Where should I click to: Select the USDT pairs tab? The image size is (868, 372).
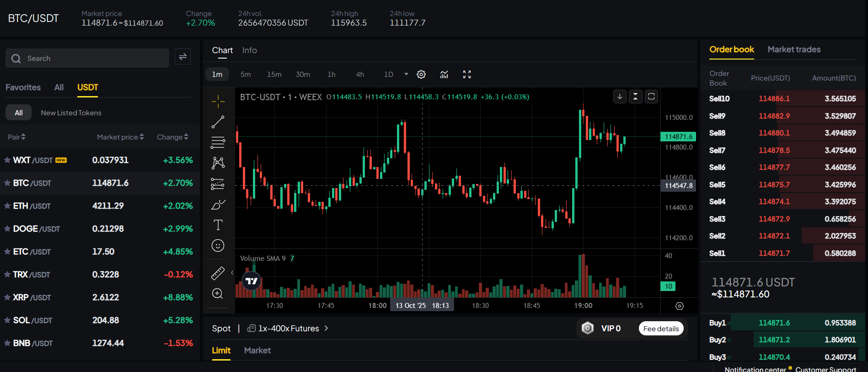[87, 87]
